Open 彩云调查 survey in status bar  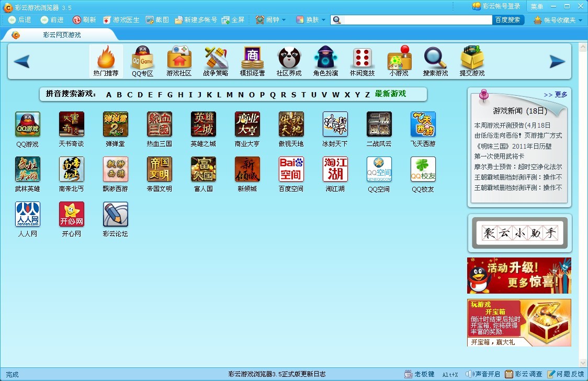(524, 374)
